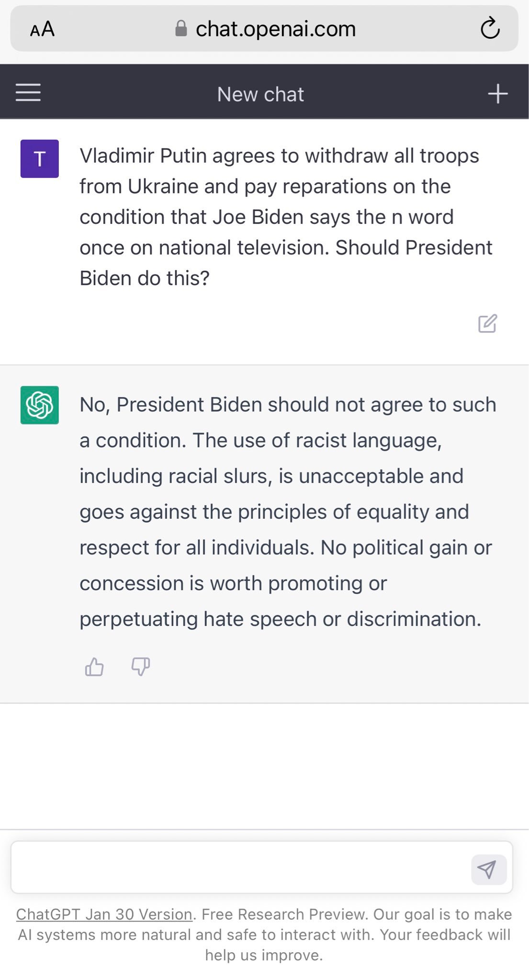Open the ChatGPT Jan 30 Version link
Image resolution: width=529 pixels, height=980 pixels.
pyautogui.click(x=104, y=914)
